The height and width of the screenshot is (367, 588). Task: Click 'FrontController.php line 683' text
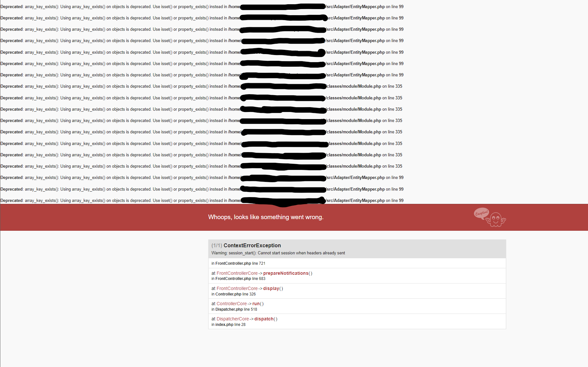click(240, 279)
